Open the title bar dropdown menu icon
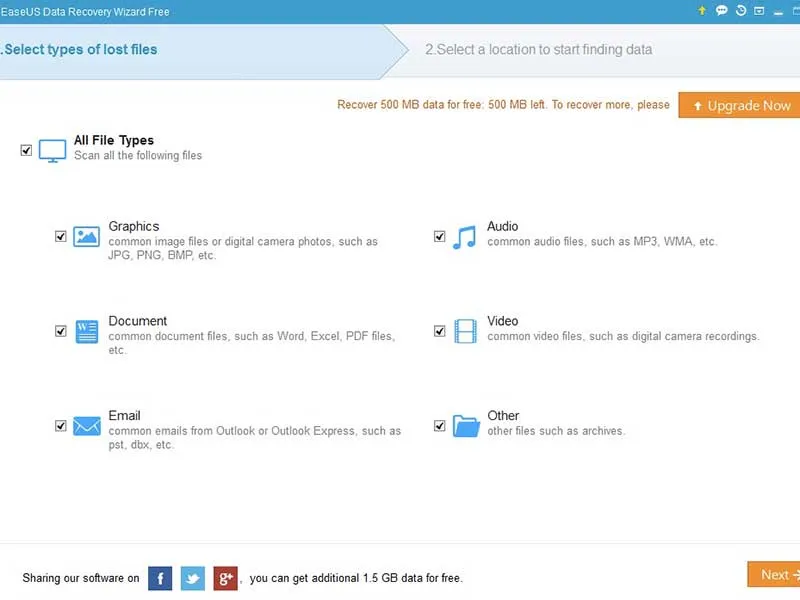The image size is (800, 600). coord(759,11)
